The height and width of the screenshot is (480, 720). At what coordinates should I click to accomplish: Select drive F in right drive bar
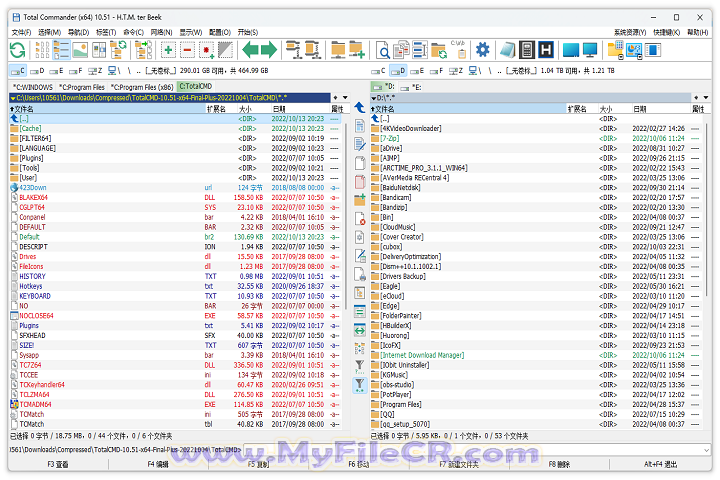coord(437,71)
